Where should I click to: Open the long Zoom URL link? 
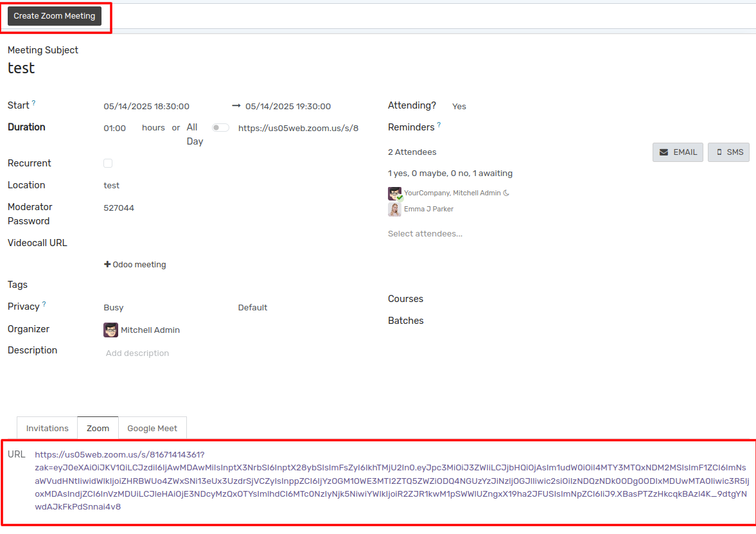click(x=392, y=481)
